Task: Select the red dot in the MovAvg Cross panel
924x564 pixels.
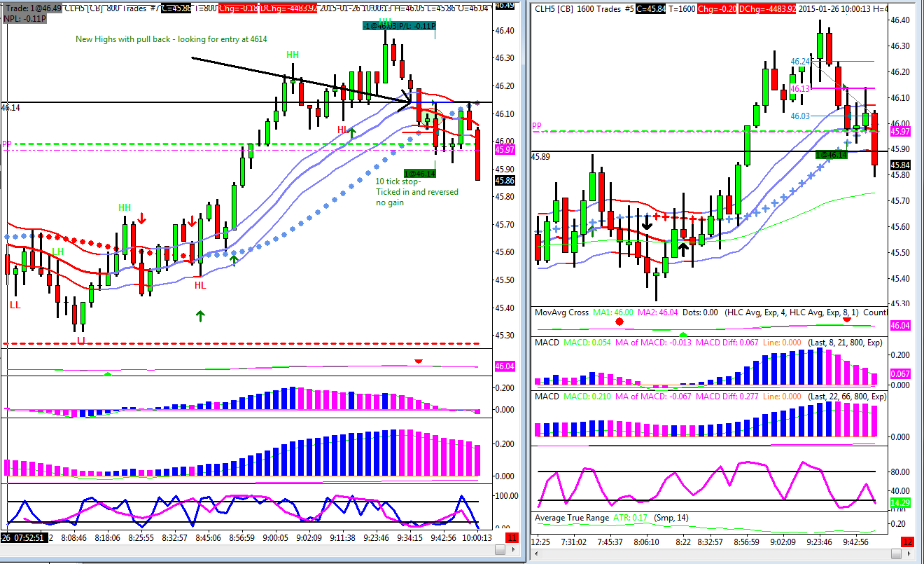Action: coord(619,321)
